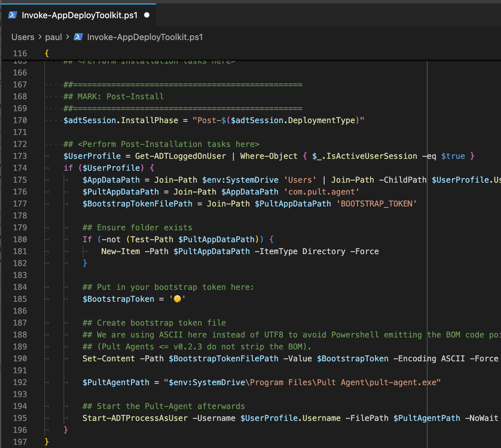Click the breadcrumb chevron after Users
This screenshot has height=448, width=501.
tap(40, 37)
